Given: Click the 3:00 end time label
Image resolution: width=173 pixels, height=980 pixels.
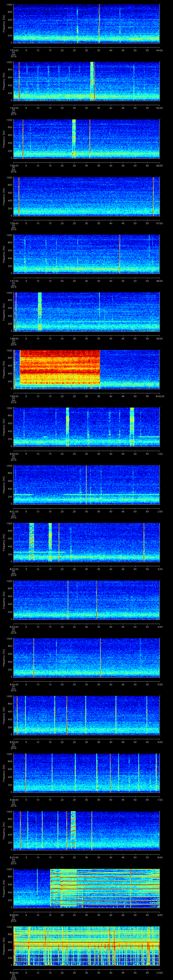Looking at the screenshot, I should (160, 569).
